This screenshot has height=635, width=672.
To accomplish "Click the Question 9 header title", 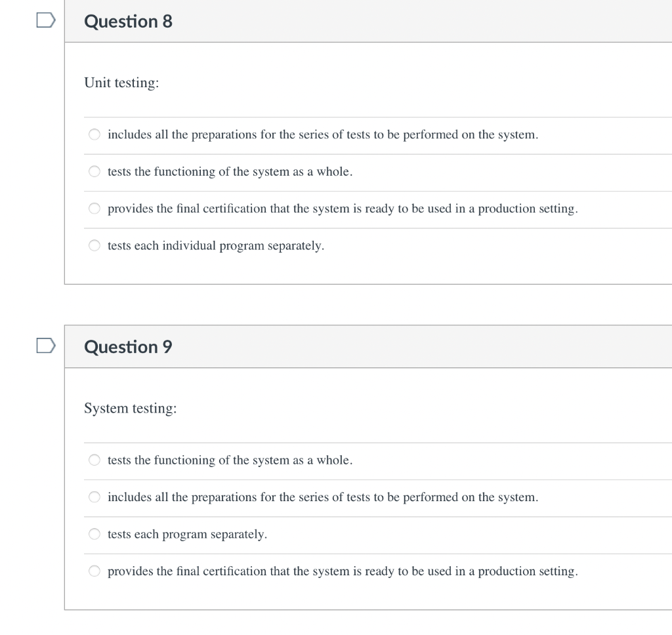I will click(x=129, y=347).
